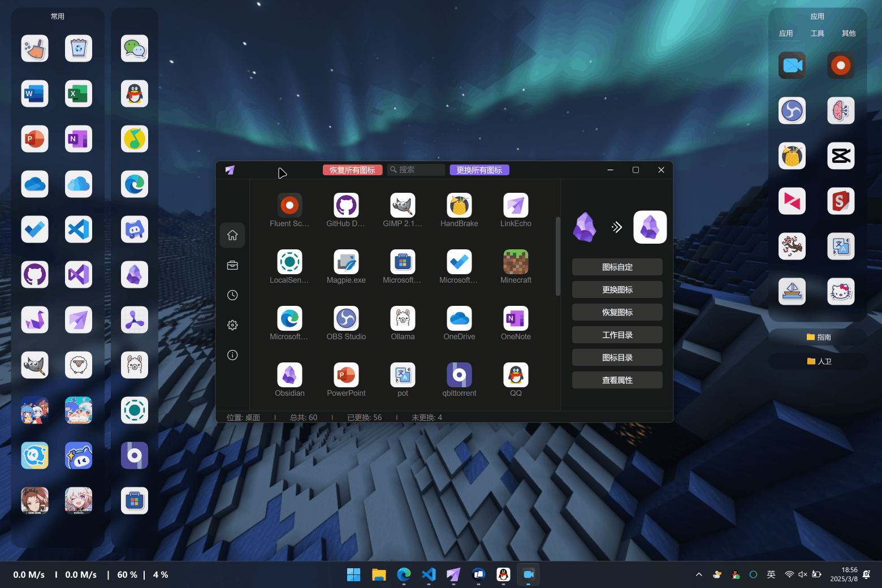Select GIMP icon in app list
Image resolution: width=882 pixels, height=588 pixels.
(x=403, y=205)
